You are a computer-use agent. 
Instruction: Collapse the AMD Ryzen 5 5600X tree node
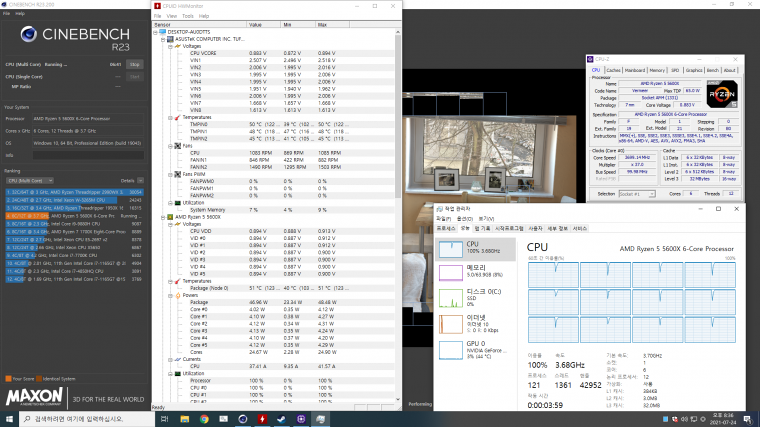click(163, 217)
